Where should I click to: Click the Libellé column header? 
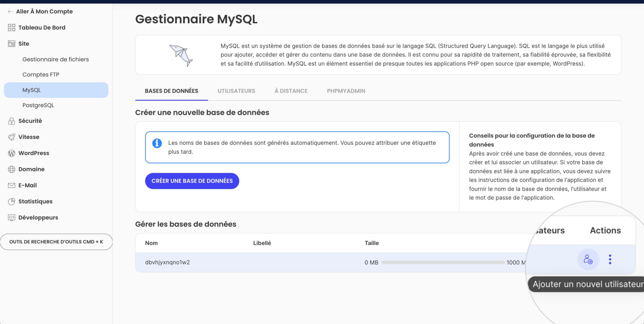[262, 243]
